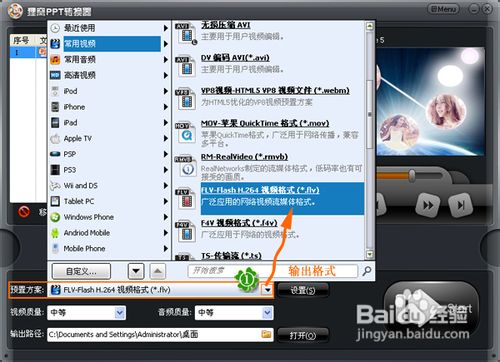Click the HD icon beside 高清视频
Screen dimensions: 500x362
point(55,75)
